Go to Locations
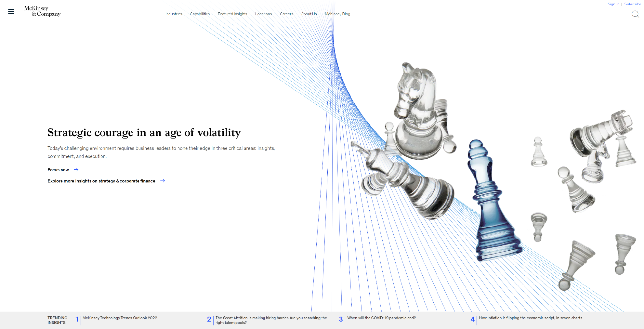 264,14
